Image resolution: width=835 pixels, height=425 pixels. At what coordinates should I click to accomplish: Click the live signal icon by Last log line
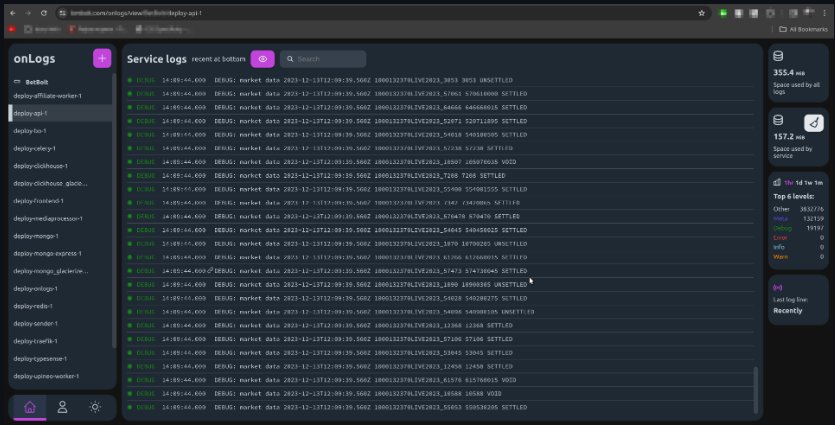click(779, 286)
